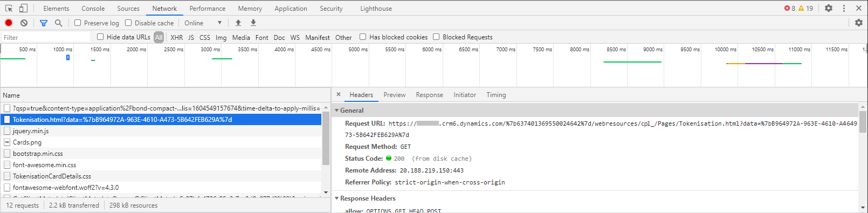This screenshot has width=868, height=213.
Task: Open the Timing tab in request details
Action: click(496, 95)
